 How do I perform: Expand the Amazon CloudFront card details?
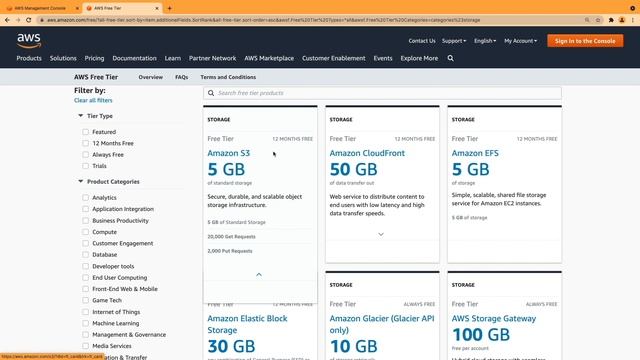[381, 234]
